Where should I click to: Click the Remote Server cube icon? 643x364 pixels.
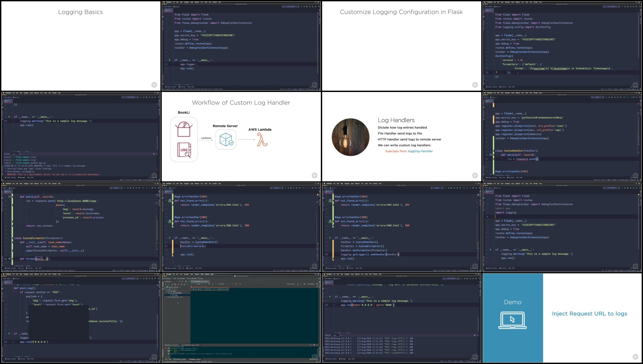(226, 139)
